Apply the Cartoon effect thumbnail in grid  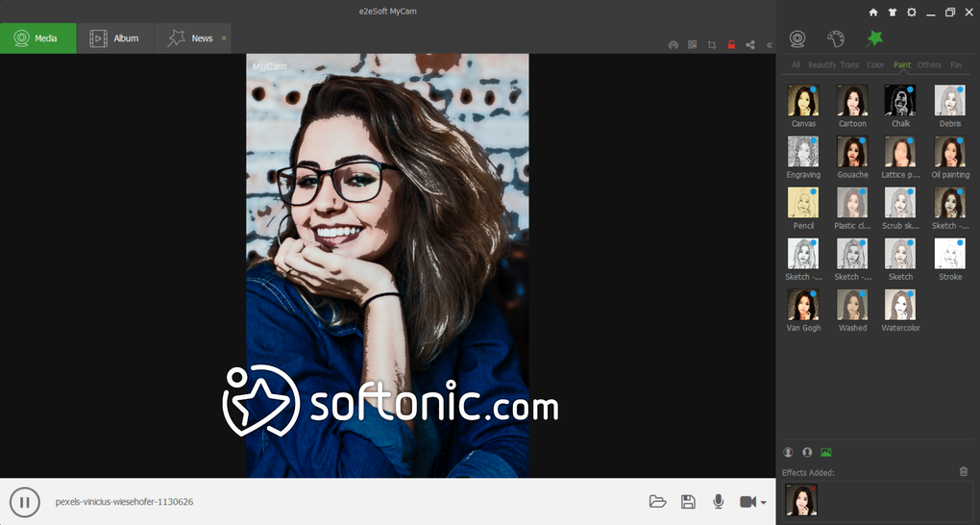pyautogui.click(x=852, y=100)
